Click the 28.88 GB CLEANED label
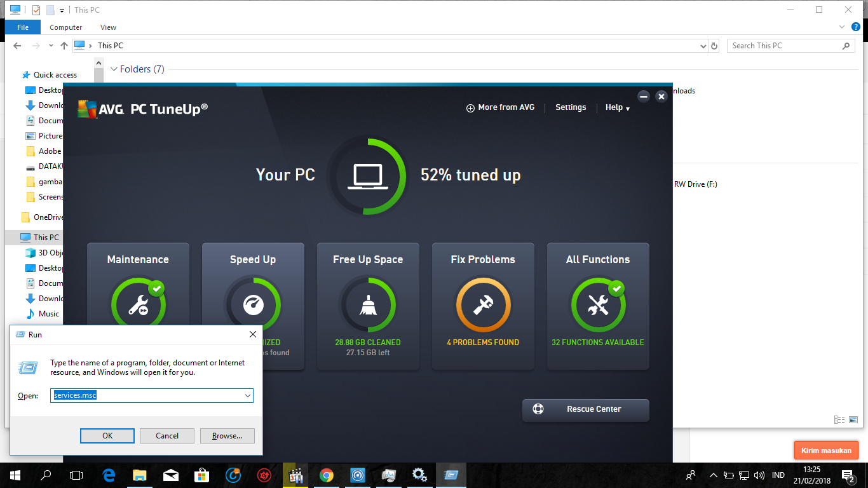Screen dimensions: 868x488 368,342
